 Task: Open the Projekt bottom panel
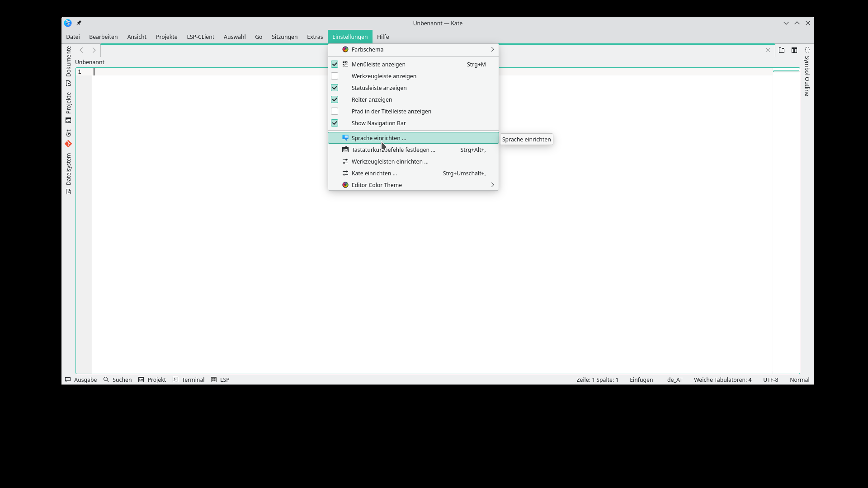tap(152, 380)
